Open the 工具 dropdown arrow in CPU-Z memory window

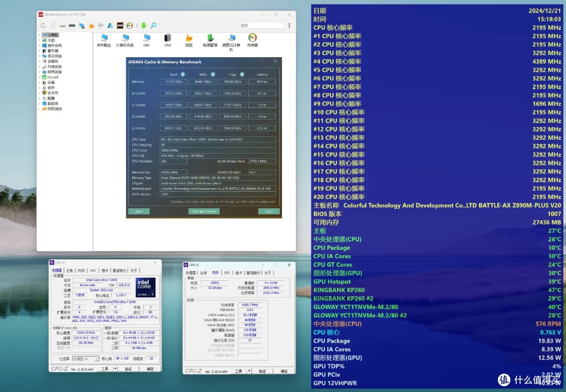tap(249, 371)
